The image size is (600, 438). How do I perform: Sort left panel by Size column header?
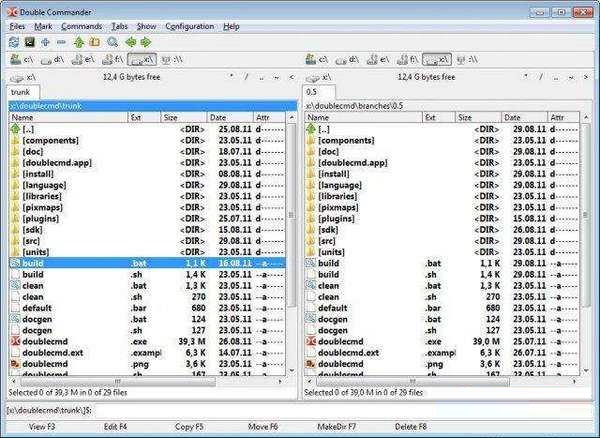(184, 117)
